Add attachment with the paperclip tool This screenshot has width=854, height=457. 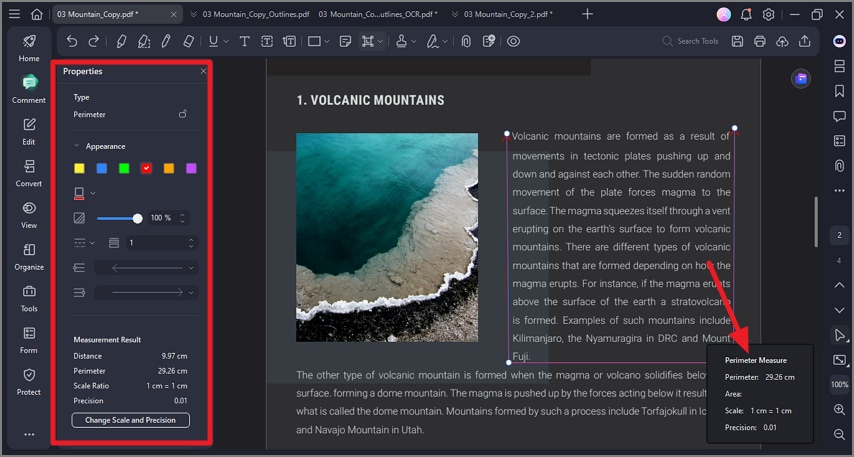pos(466,41)
